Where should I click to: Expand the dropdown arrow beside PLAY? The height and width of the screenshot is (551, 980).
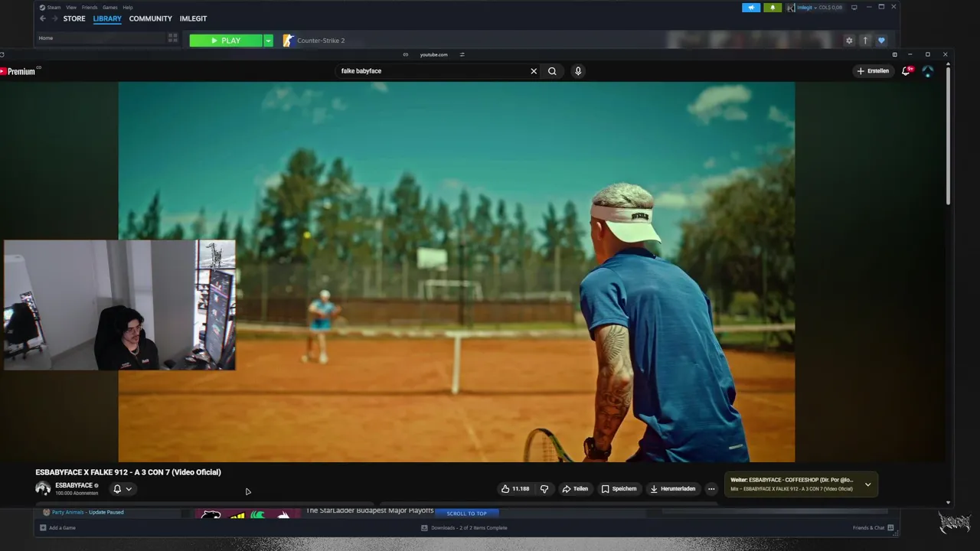click(268, 41)
